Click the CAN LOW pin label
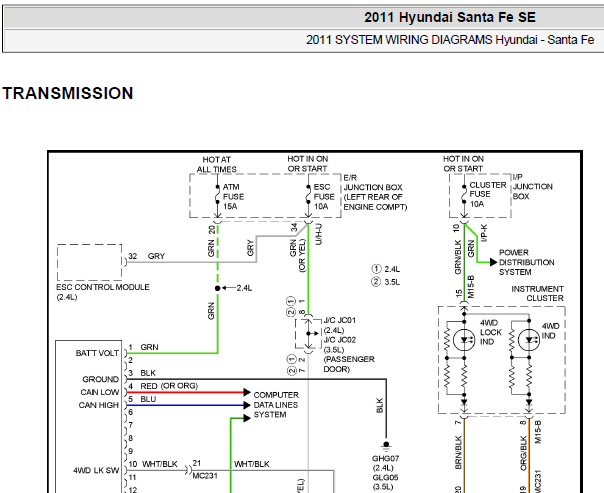Screen dimensions: 604x493 point(99,392)
